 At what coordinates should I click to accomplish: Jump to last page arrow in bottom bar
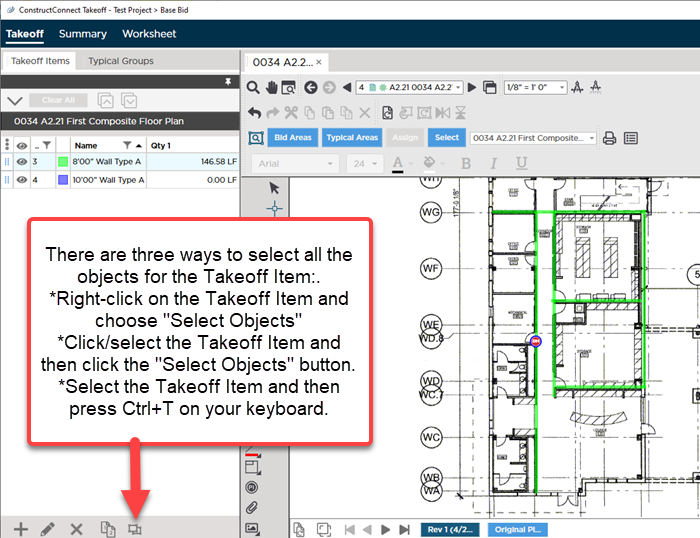point(404,530)
